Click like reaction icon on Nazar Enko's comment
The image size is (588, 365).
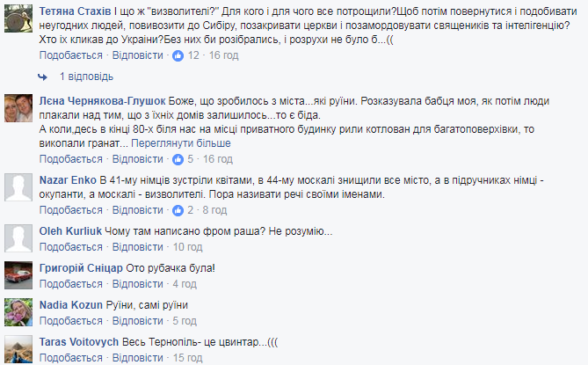pyautogui.click(x=179, y=210)
